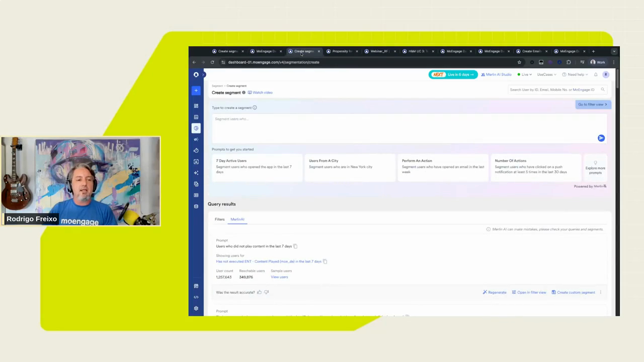Click the blue plus create button in sidebar
This screenshot has width=644, height=362.
point(196,90)
